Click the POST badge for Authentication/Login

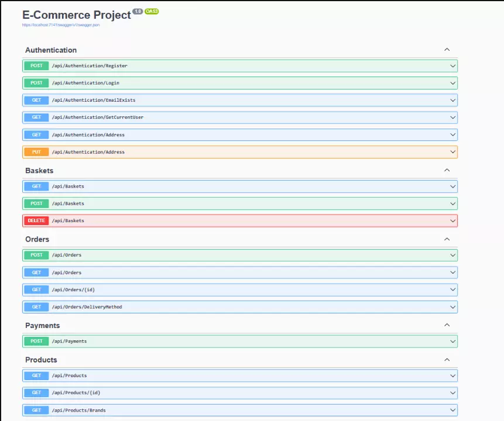click(x=36, y=83)
